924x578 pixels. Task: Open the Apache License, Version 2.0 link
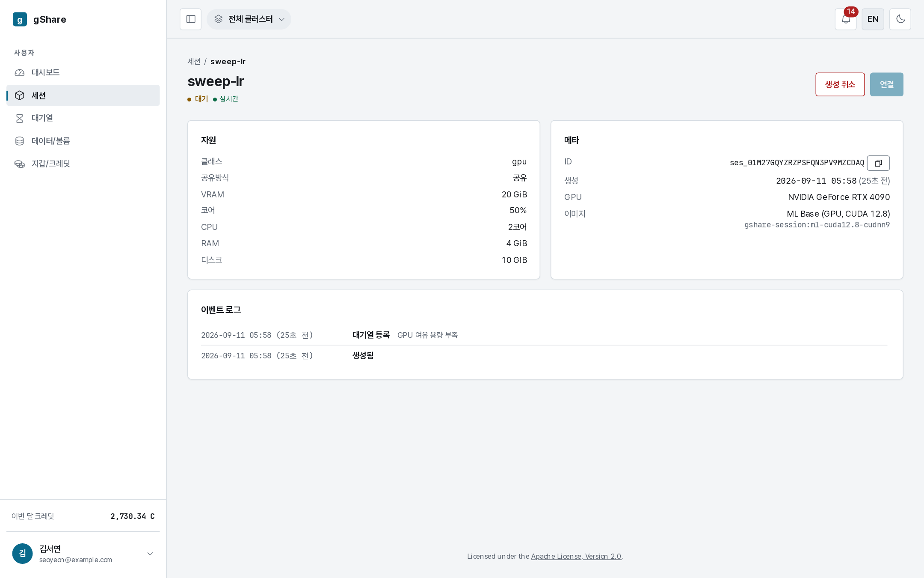click(x=576, y=556)
